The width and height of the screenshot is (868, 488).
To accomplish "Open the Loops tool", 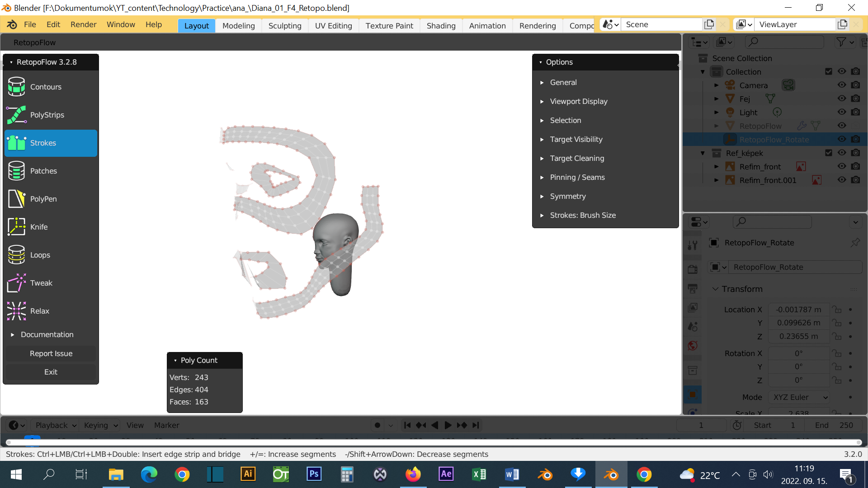I will [40, 255].
